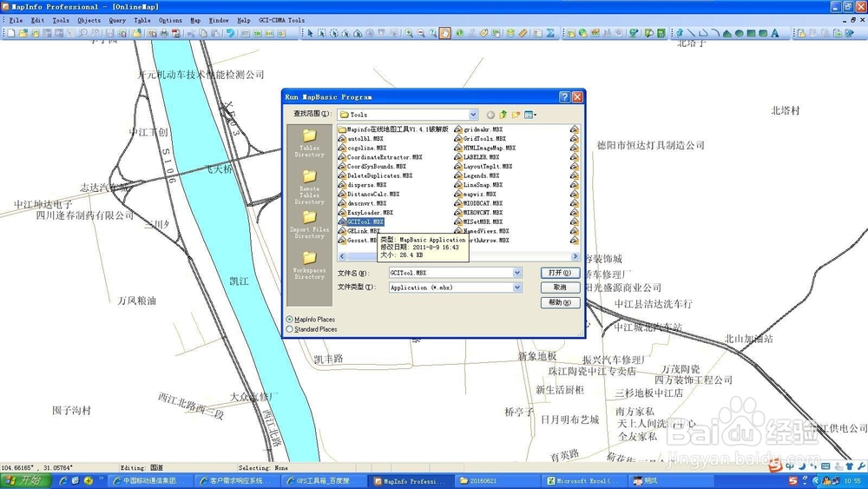Click the back arrow icon in dialog
This screenshot has width=868, height=489.
(490, 115)
